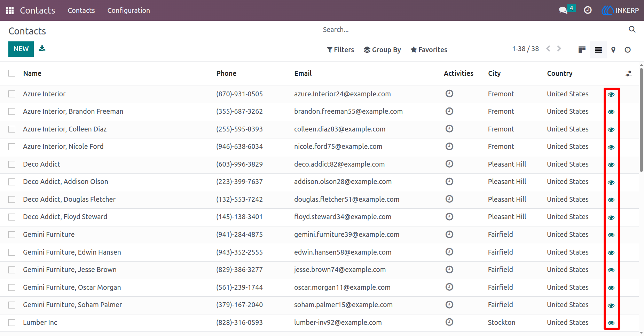Viewport: 644px width, 336px height.
Task: Select all contacts with header checkbox
Action: coord(12,73)
